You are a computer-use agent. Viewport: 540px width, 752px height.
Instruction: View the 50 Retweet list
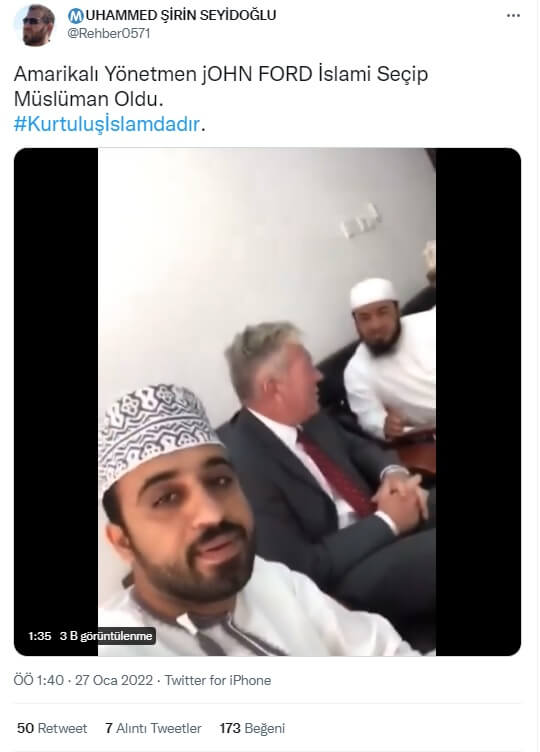coord(52,728)
